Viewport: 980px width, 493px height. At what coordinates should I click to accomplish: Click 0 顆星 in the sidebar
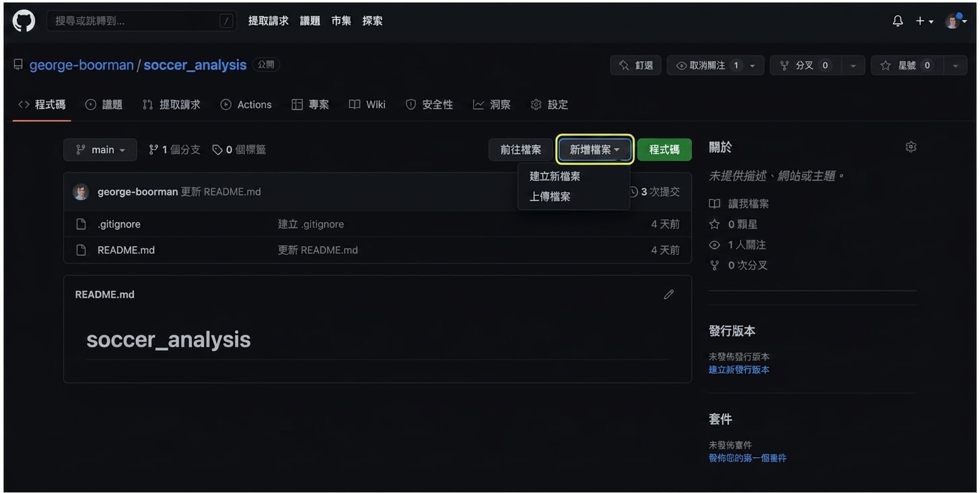click(742, 224)
